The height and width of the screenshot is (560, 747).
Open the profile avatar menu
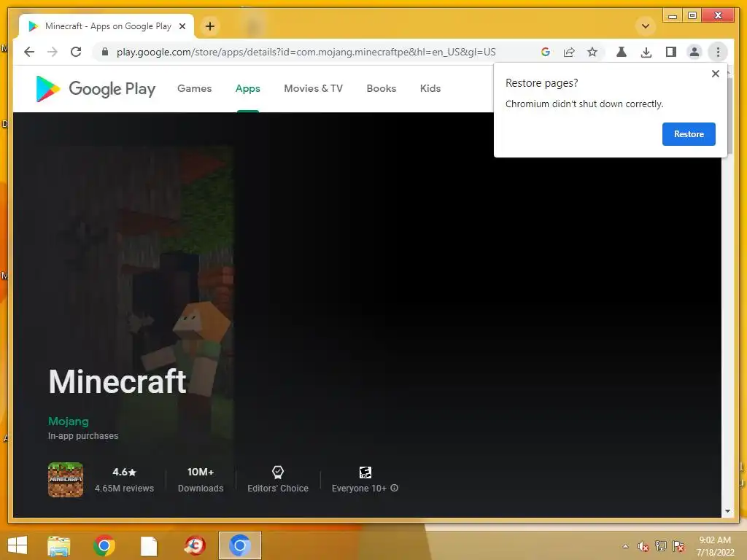(x=694, y=52)
